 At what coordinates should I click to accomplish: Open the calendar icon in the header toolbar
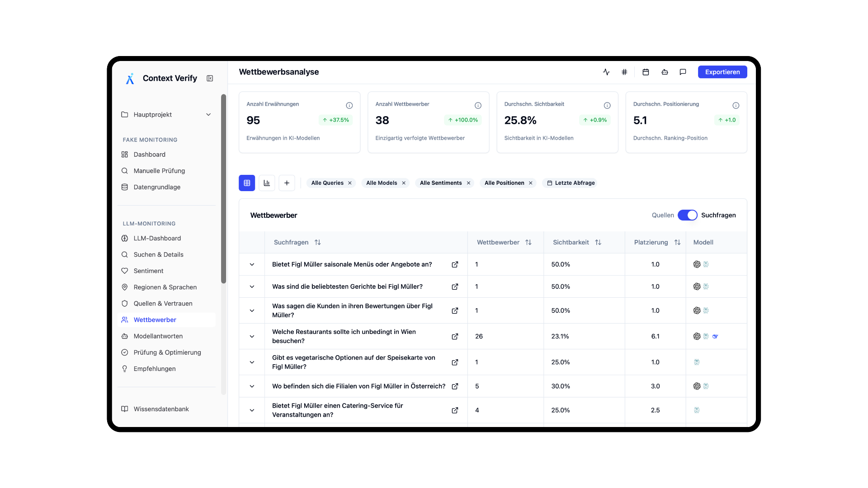pyautogui.click(x=646, y=72)
